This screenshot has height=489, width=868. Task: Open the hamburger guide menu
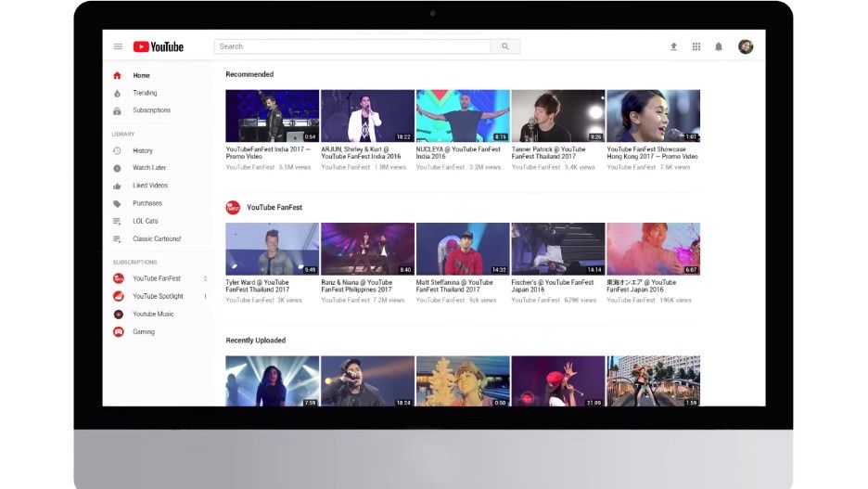pos(118,46)
